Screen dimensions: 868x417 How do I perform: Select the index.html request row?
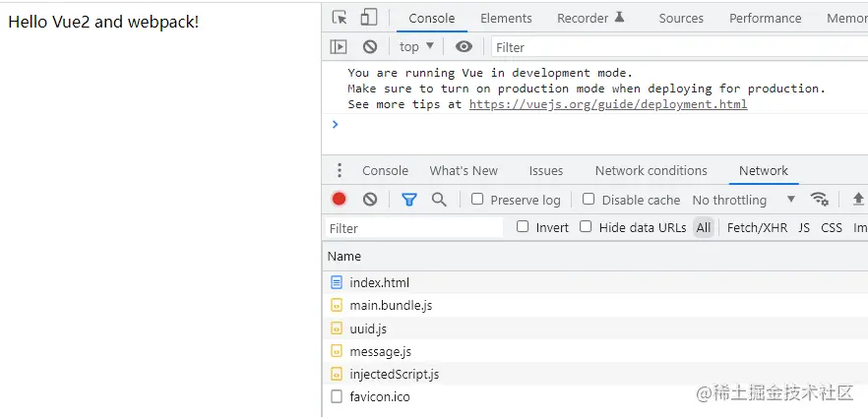[595, 282]
